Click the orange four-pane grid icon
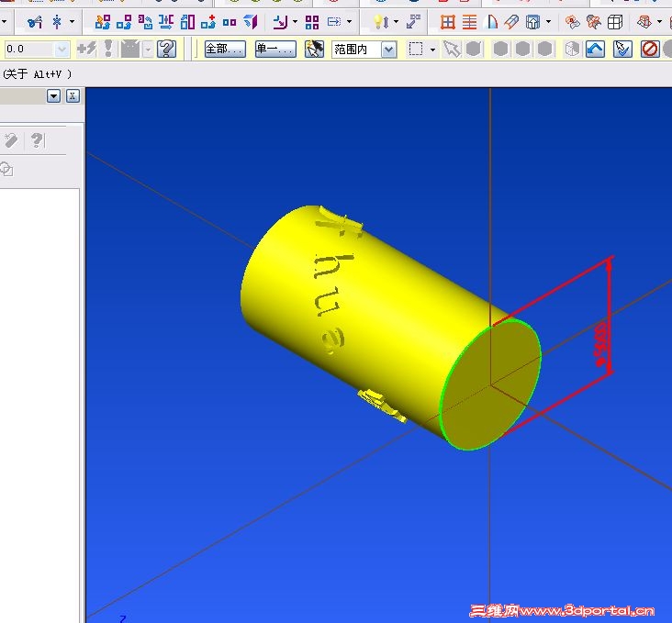 [448, 22]
